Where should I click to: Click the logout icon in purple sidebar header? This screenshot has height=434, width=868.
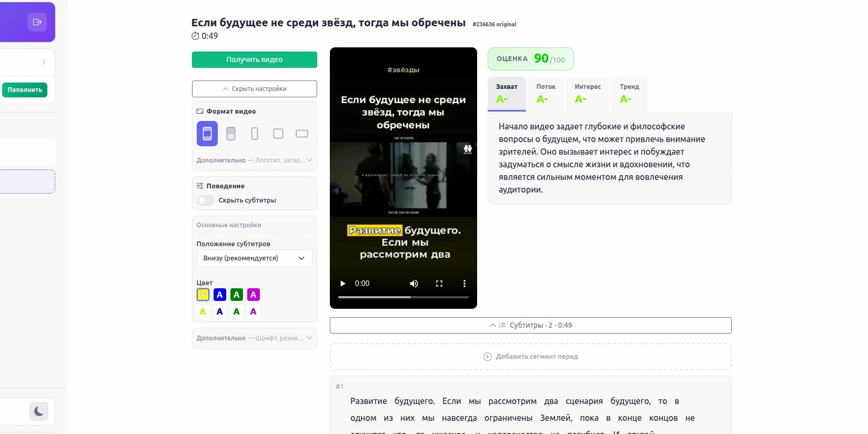[37, 22]
